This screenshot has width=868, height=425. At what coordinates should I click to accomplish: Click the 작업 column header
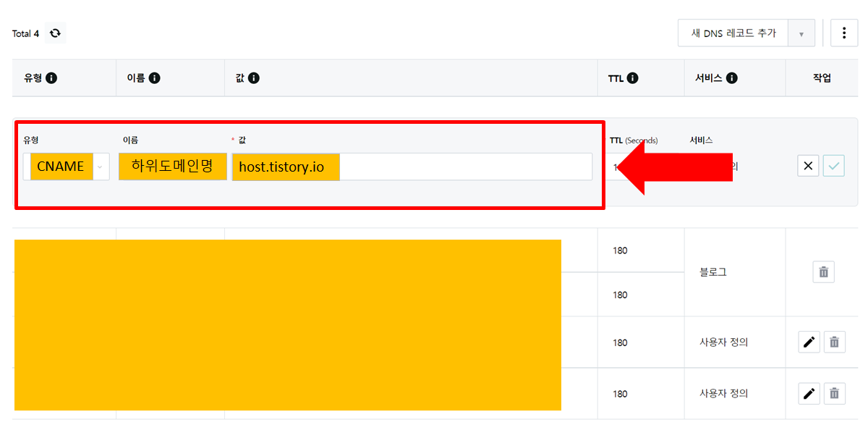pos(822,78)
